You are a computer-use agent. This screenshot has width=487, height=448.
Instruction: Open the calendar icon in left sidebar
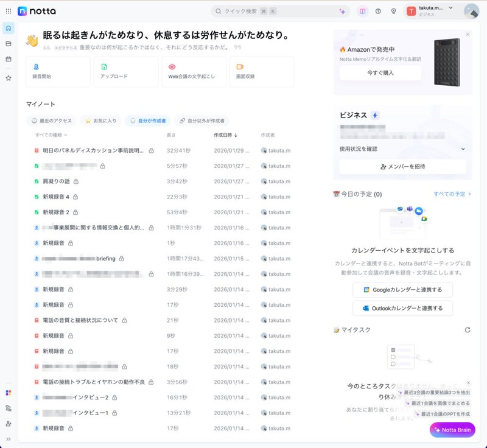click(x=9, y=59)
